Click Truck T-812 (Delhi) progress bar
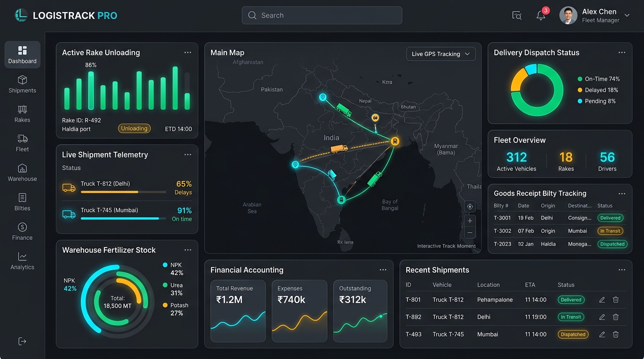 pyautogui.click(x=124, y=192)
